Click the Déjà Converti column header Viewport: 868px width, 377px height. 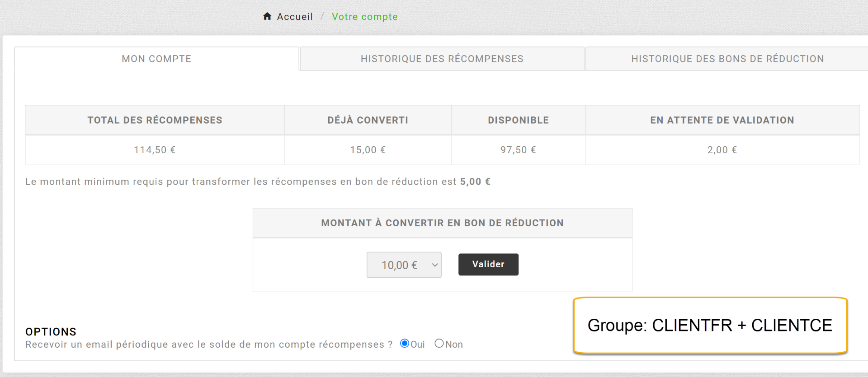pos(368,120)
